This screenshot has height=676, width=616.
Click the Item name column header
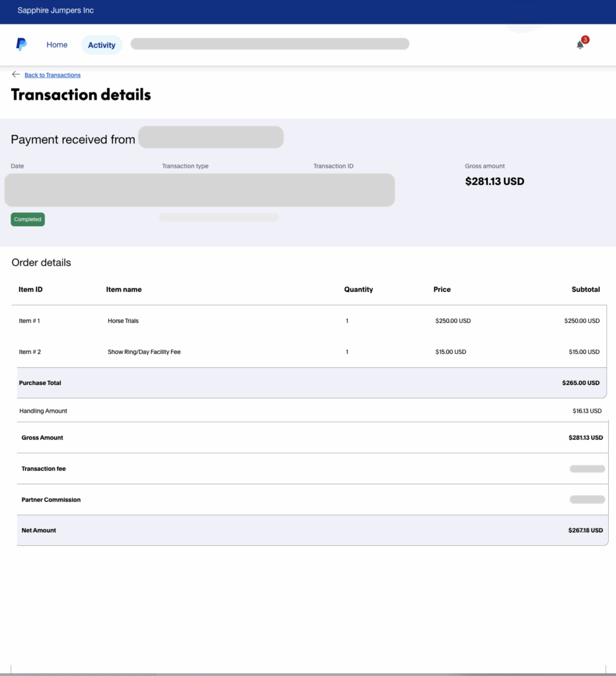tap(123, 289)
